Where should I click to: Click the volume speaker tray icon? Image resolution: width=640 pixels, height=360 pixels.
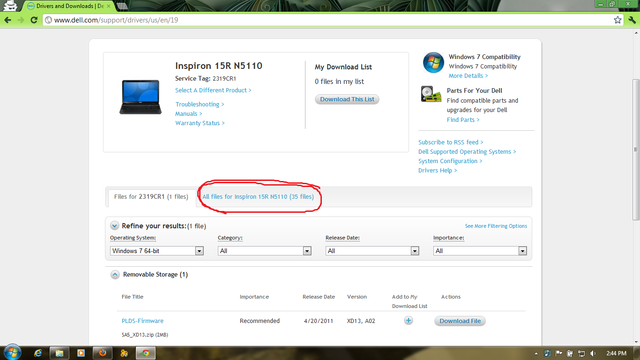(x=593, y=353)
